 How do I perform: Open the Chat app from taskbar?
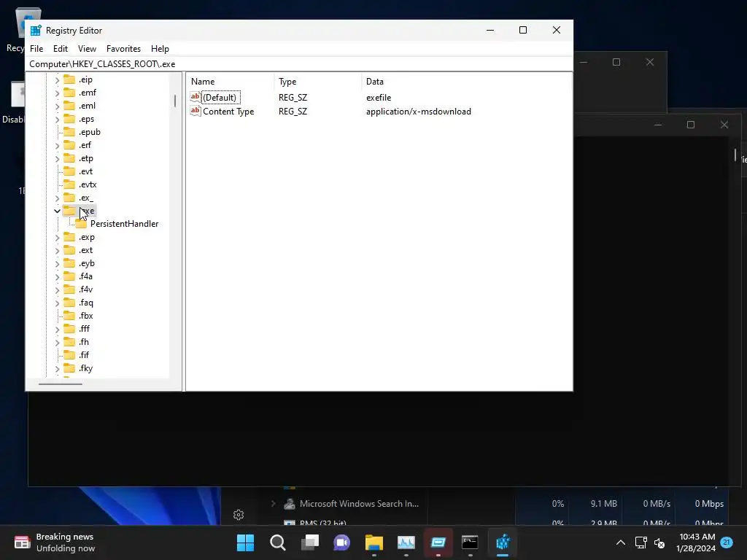341,542
